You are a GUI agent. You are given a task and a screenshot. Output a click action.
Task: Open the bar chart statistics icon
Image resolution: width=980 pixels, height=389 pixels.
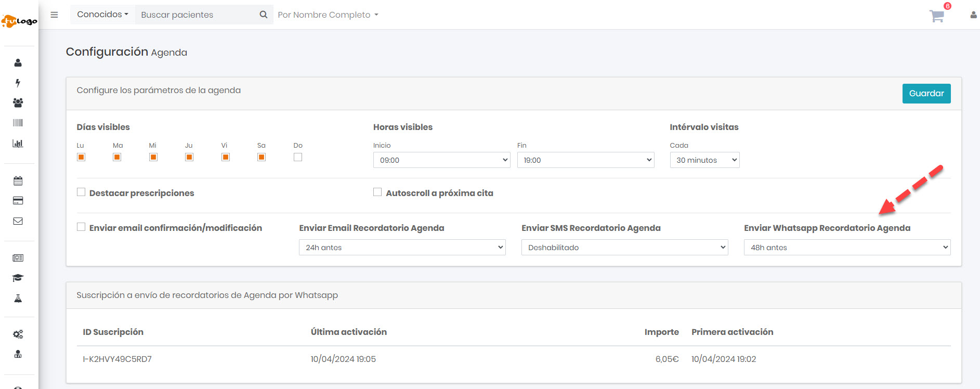coord(18,144)
